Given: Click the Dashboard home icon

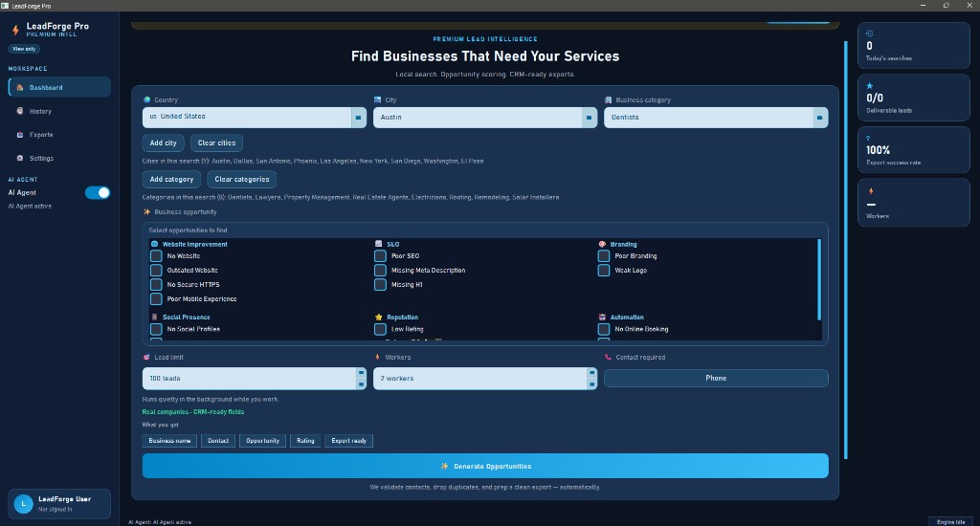Looking at the screenshot, I should coord(20,87).
